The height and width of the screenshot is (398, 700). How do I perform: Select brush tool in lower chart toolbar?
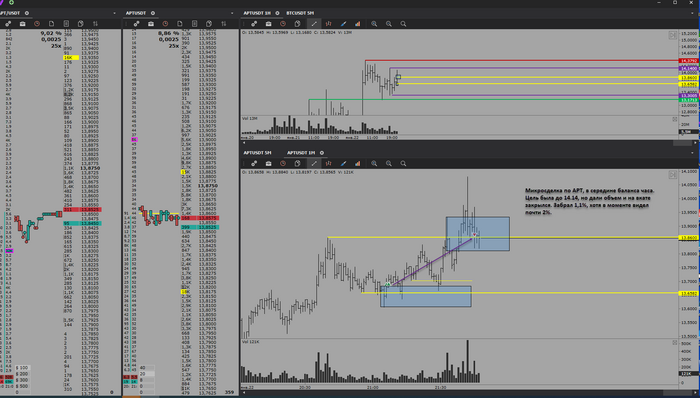pos(343,163)
